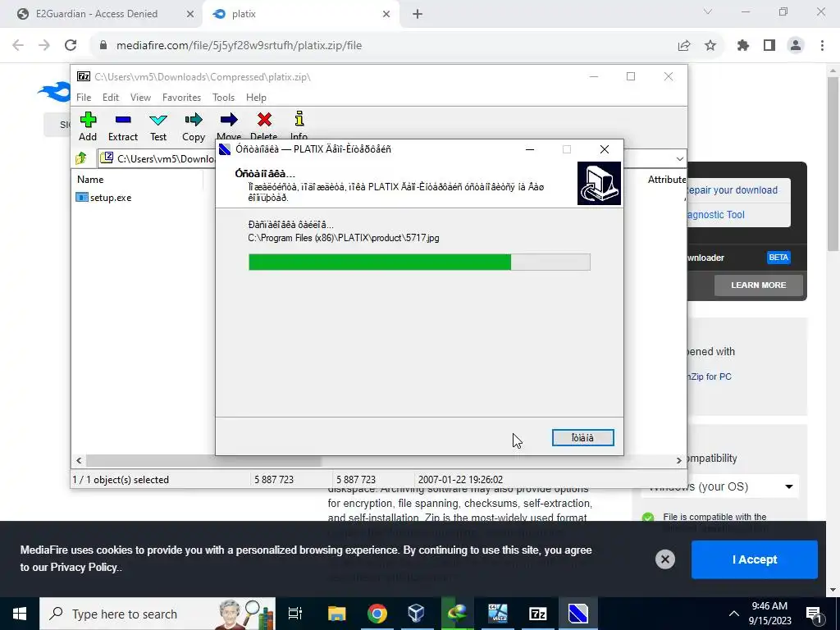The width and height of the screenshot is (840, 630).
Task: Click the up-folder icon beside the path bar
Action: coord(81,158)
